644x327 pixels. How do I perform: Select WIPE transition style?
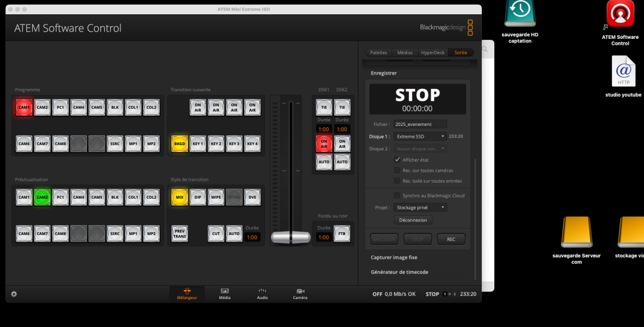point(216,197)
